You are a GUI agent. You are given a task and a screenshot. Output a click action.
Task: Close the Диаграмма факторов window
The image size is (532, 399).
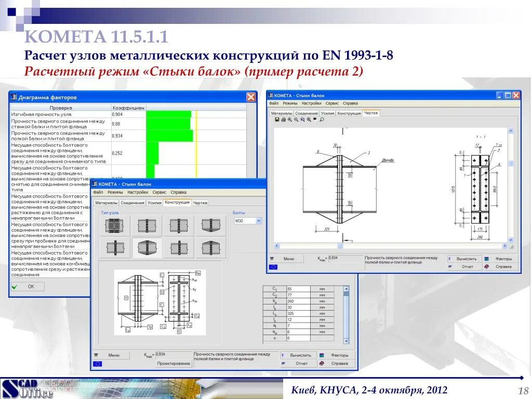pyautogui.click(x=251, y=97)
